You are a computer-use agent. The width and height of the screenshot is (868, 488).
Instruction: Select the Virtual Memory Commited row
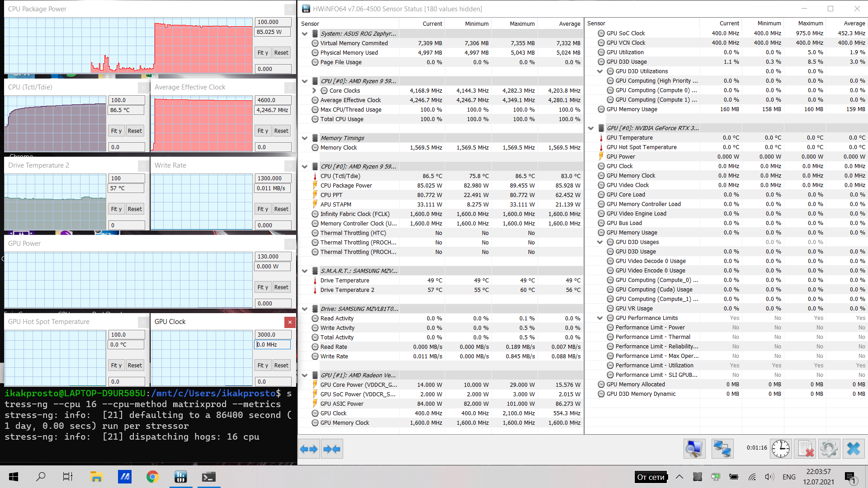(441, 43)
